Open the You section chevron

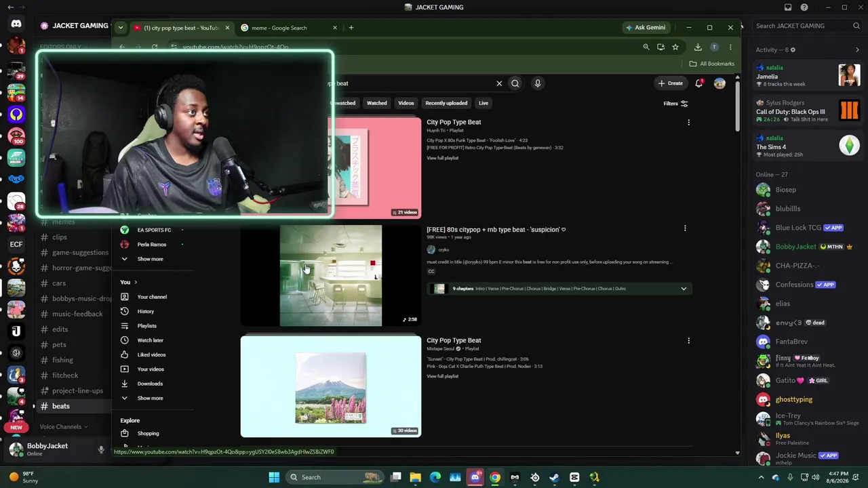click(136, 282)
